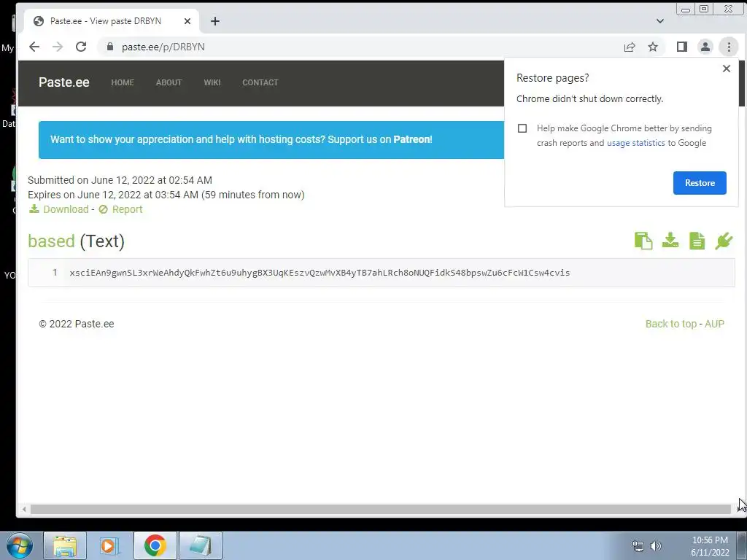Open the volume control tray icon
Screen dimensions: 747x560
point(656,545)
